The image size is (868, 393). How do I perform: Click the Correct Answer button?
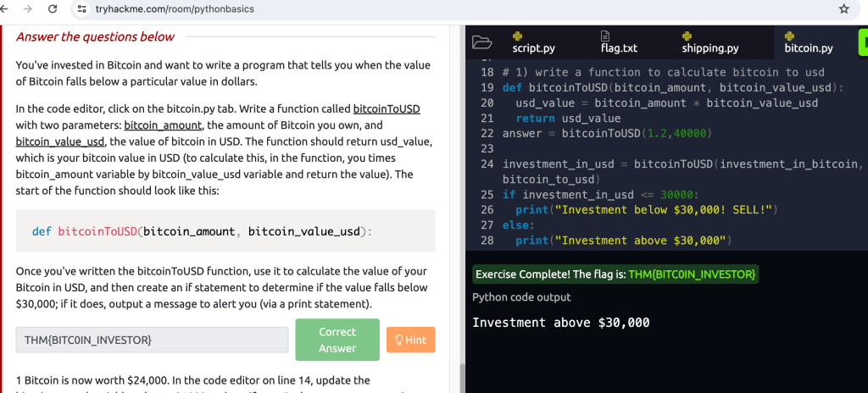[337, 340]
